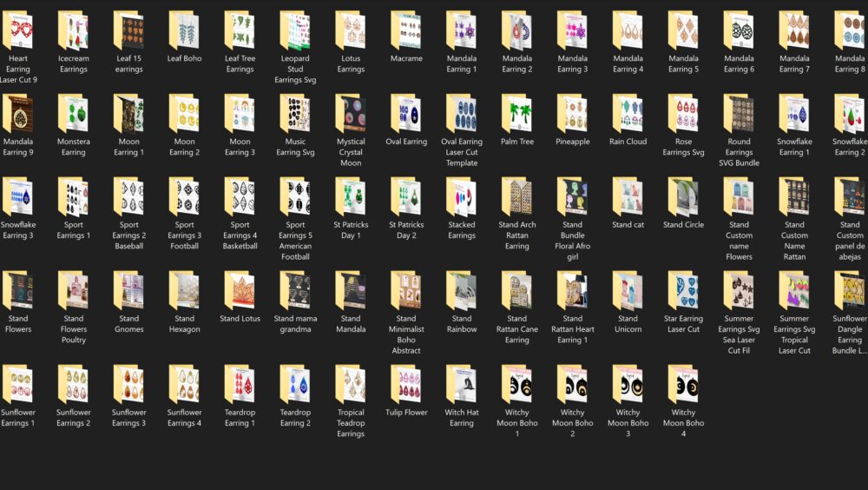Image resolution: width=868 pixels, height=490 pixels.
Task: Click the Tropical Teardrop Earrings folder name
Action: tap(351, 423)
